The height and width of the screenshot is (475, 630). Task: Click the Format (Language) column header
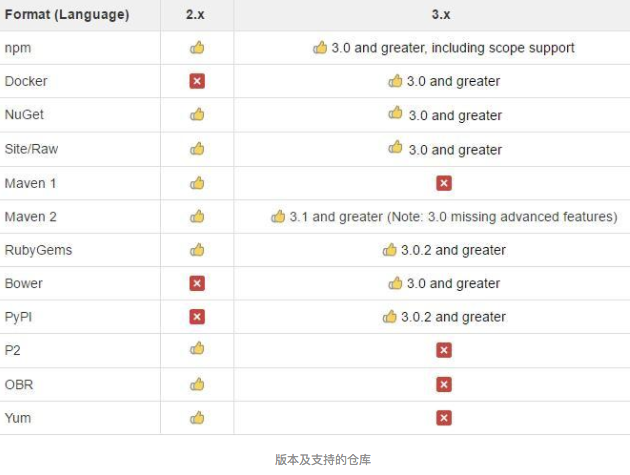click(x=67, y=15)
